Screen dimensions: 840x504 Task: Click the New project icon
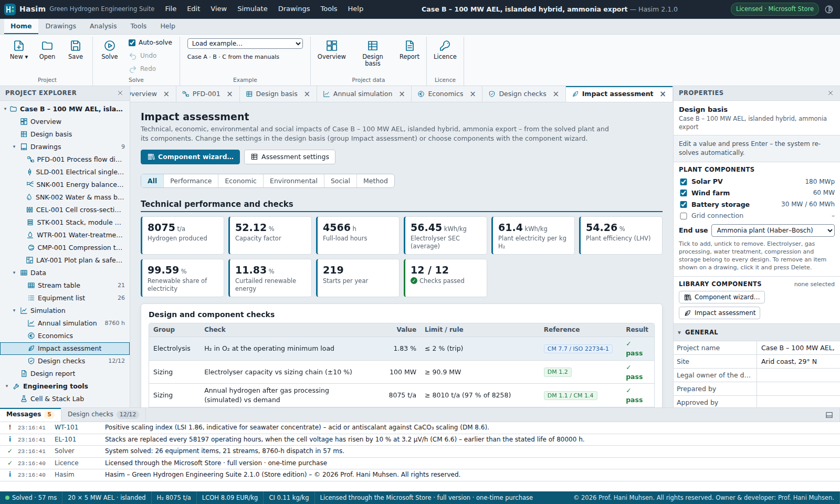click(19, 46)
